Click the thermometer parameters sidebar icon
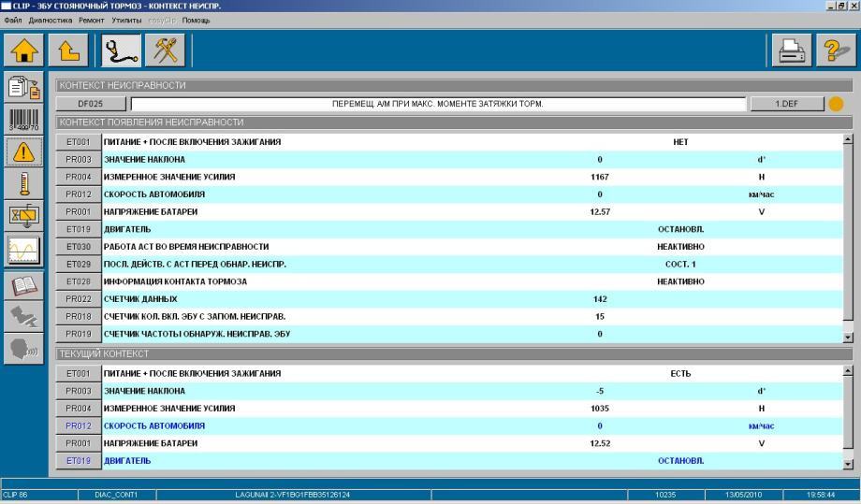Screen dimensions: 861x504 (22, 184)
